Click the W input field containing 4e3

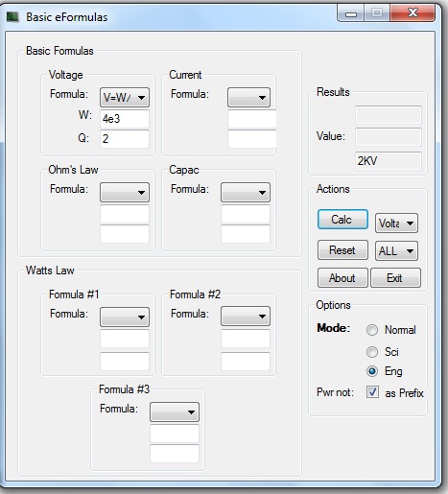click(x=125, y=119)
